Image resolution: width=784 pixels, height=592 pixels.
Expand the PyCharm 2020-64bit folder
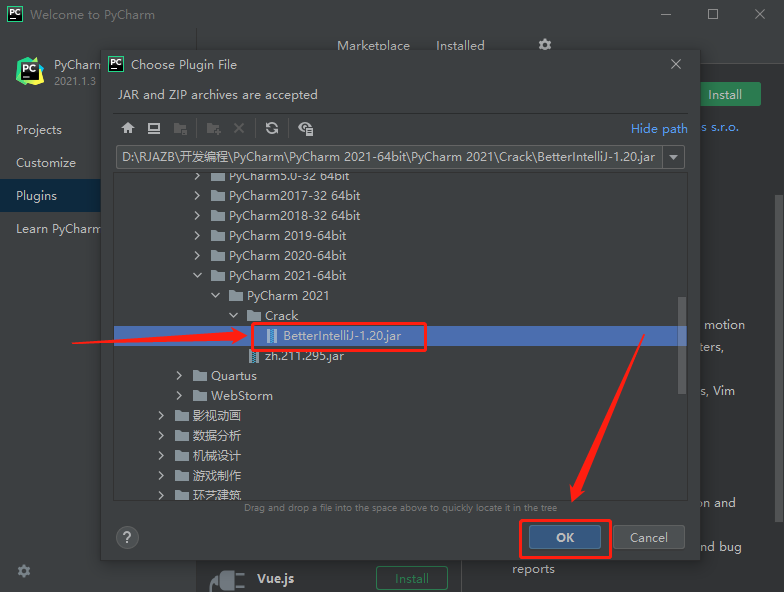pyautogui.click(x=197, y=256)
